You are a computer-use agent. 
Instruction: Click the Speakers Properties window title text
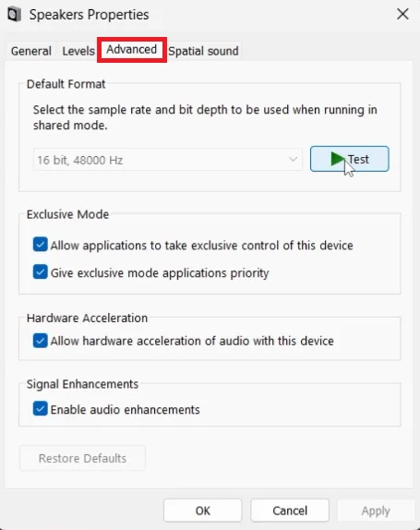(90, 15)
